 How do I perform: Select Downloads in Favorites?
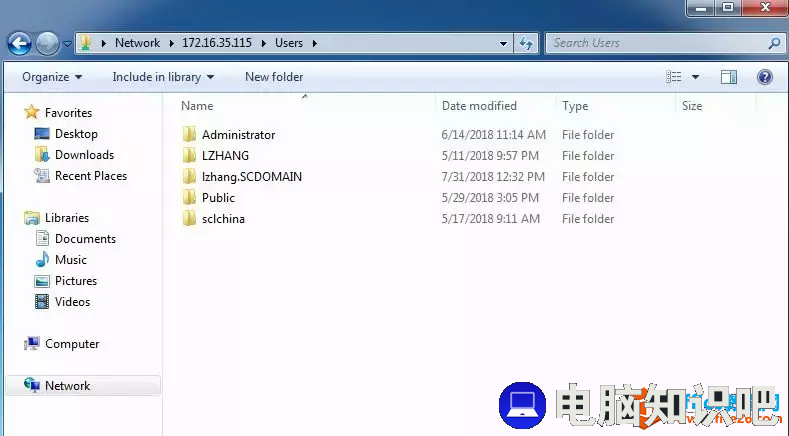84,155
